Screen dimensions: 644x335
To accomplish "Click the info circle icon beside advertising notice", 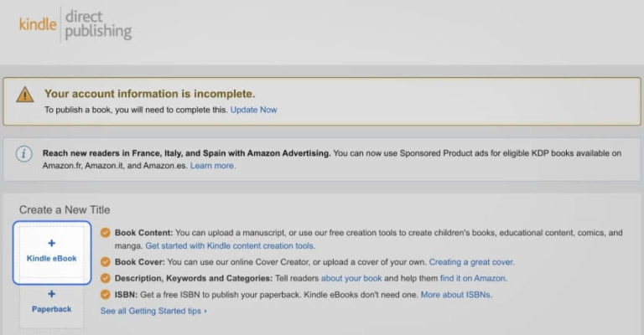I will (23, 154).
